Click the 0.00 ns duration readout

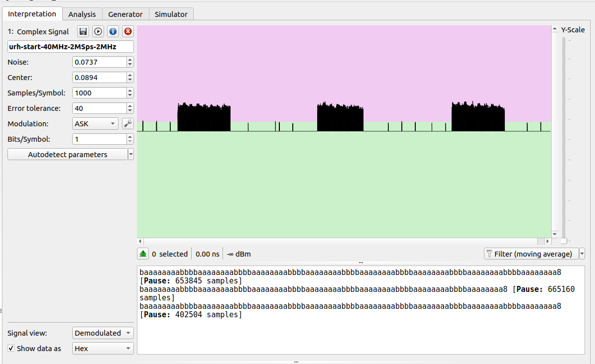point(208,254)
